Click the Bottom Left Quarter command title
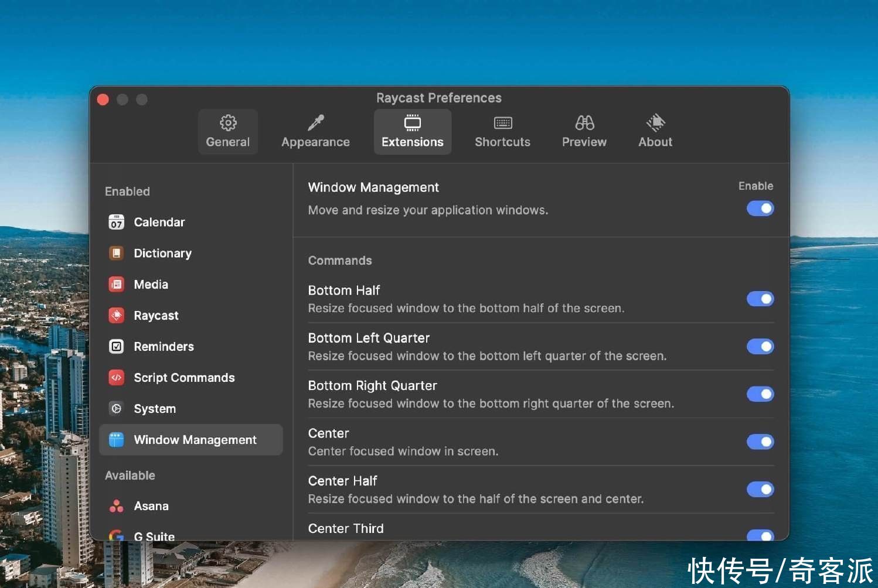Screen dimensions: 878x588 369,338
